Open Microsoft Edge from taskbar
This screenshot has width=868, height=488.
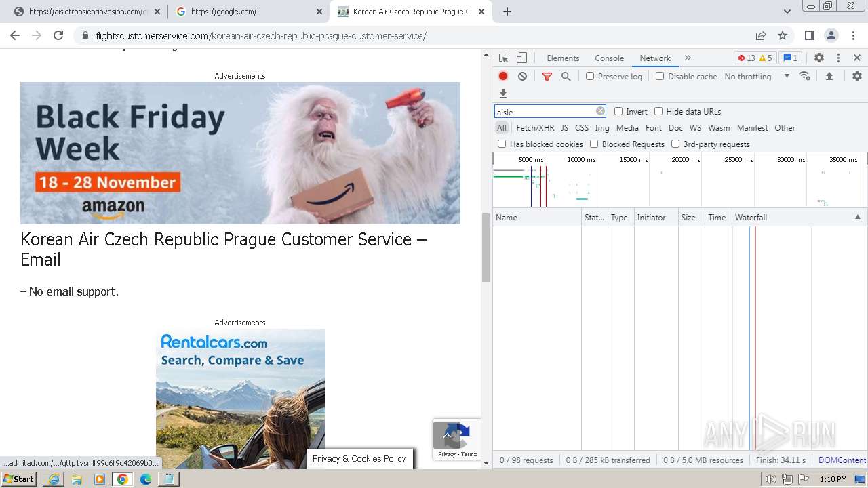pyautogui.click(x=146, y=479)
